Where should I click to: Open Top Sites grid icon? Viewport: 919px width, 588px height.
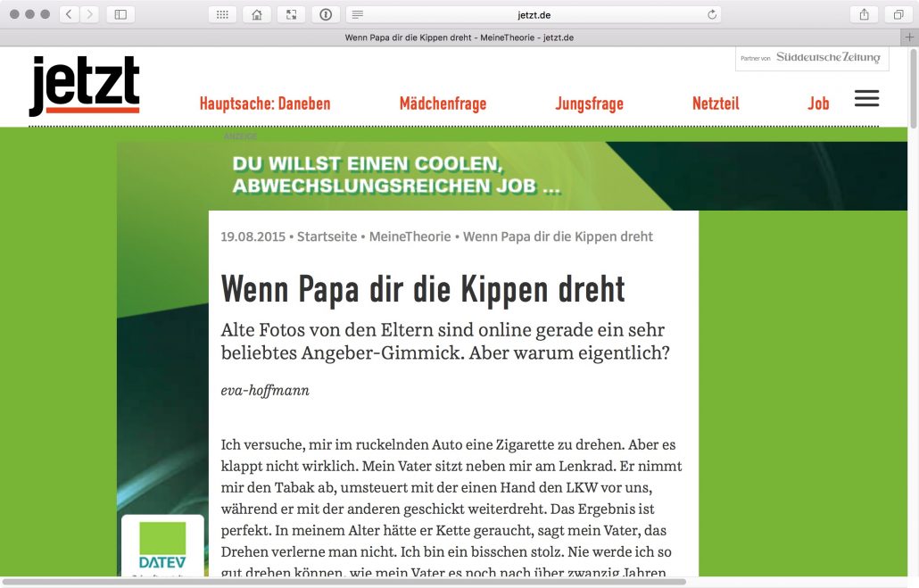point(222,14)
